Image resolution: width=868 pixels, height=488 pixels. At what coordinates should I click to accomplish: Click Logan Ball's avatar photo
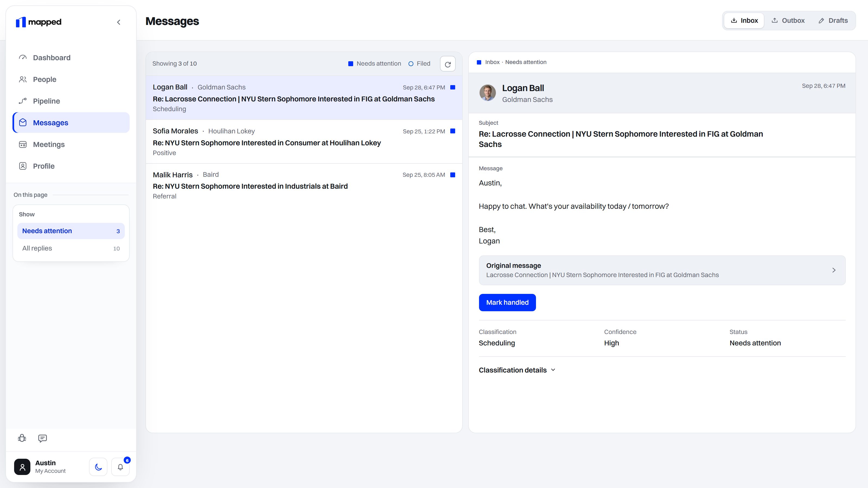pyautogui.click(x=487, y=93)
